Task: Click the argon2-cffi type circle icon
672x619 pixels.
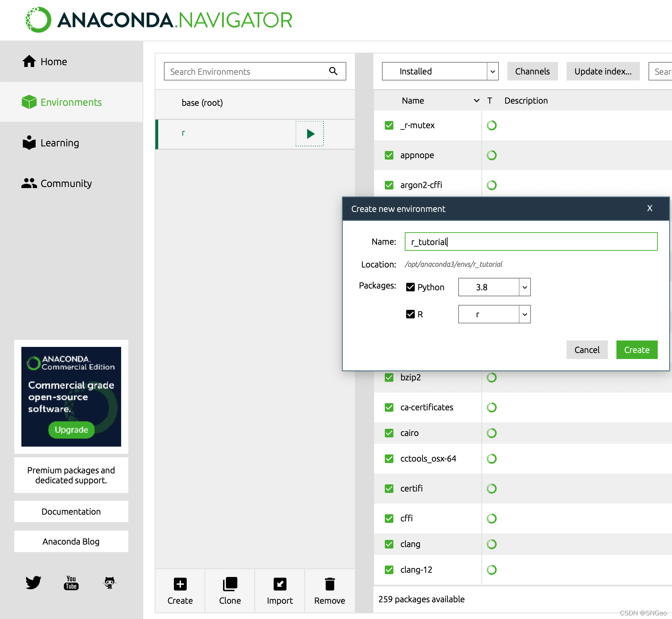Action: tap(492, 185)
